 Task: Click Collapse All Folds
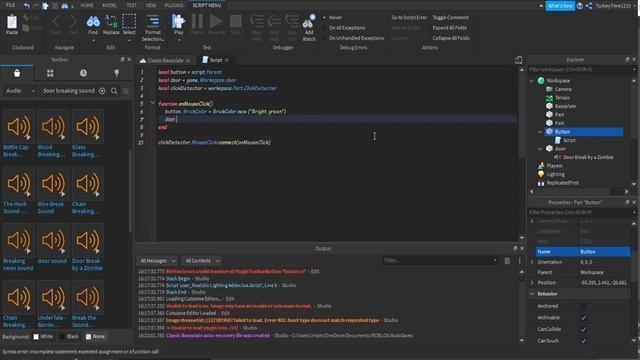(x=451, y=38)
